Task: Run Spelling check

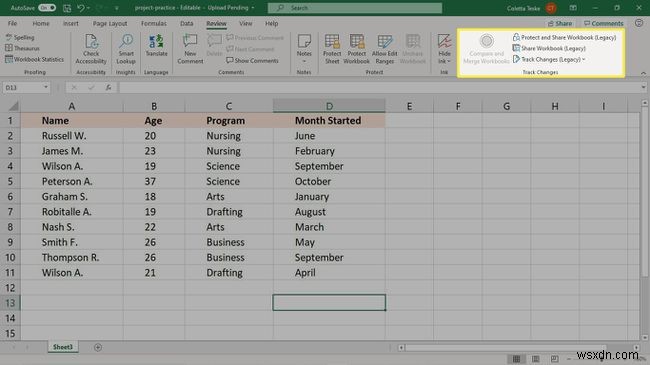Action: (x=20, y=37)
